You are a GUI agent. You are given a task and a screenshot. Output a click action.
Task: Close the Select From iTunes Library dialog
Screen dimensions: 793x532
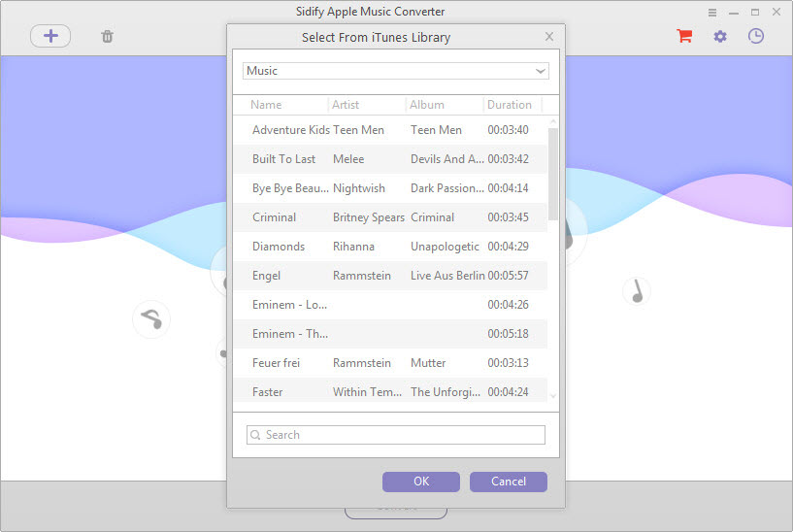tap(549, 37)
